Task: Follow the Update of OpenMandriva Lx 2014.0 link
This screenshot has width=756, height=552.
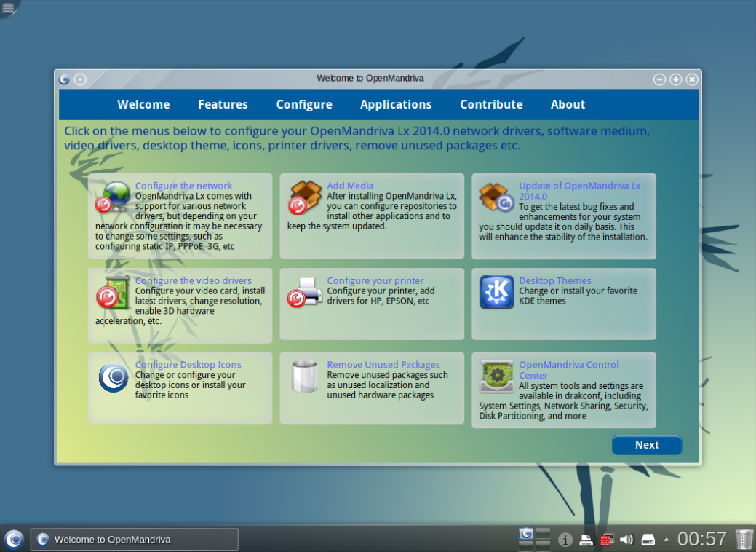Action: [x=579, y=190]
